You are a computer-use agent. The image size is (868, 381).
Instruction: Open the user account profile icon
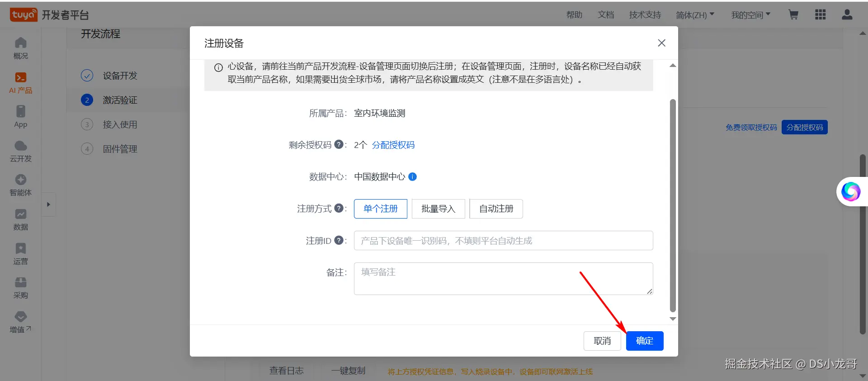847,15
